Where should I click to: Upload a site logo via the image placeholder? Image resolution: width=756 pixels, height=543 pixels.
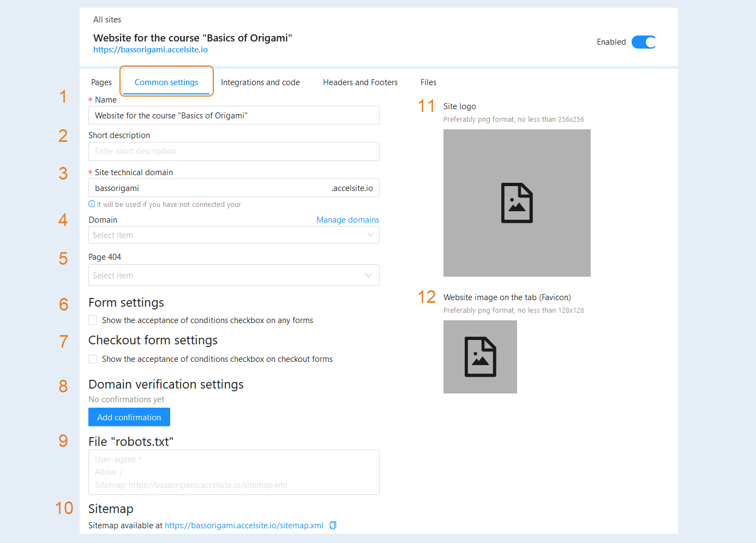pyautogui.click(x=517, y=203)
